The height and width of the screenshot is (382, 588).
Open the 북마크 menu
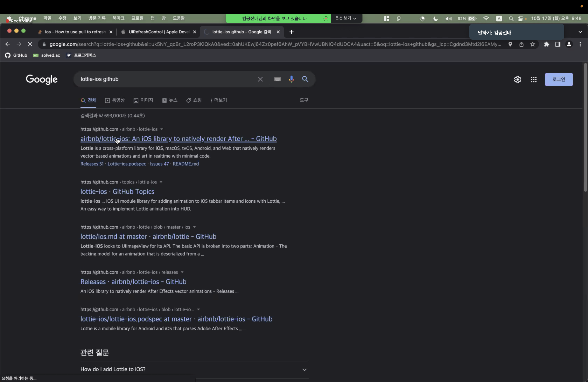point(119,18)
